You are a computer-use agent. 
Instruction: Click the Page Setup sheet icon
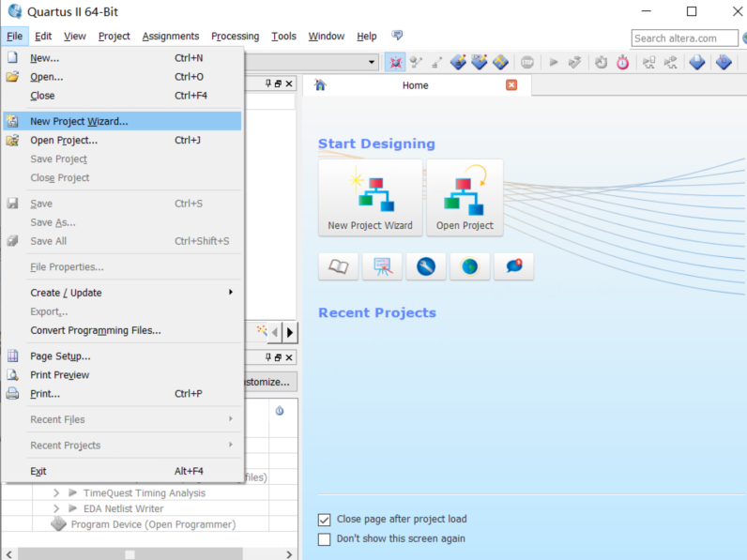click(12, 356)
